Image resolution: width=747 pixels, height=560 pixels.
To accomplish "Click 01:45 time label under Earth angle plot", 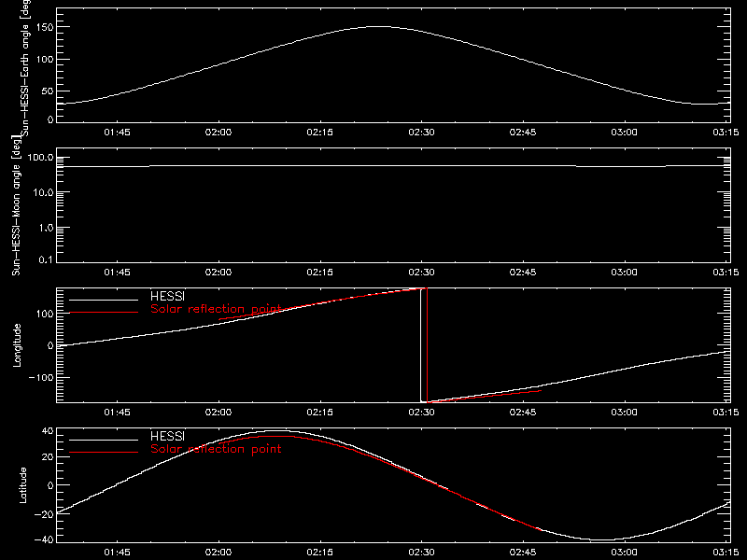I will (x=118, y=133).
